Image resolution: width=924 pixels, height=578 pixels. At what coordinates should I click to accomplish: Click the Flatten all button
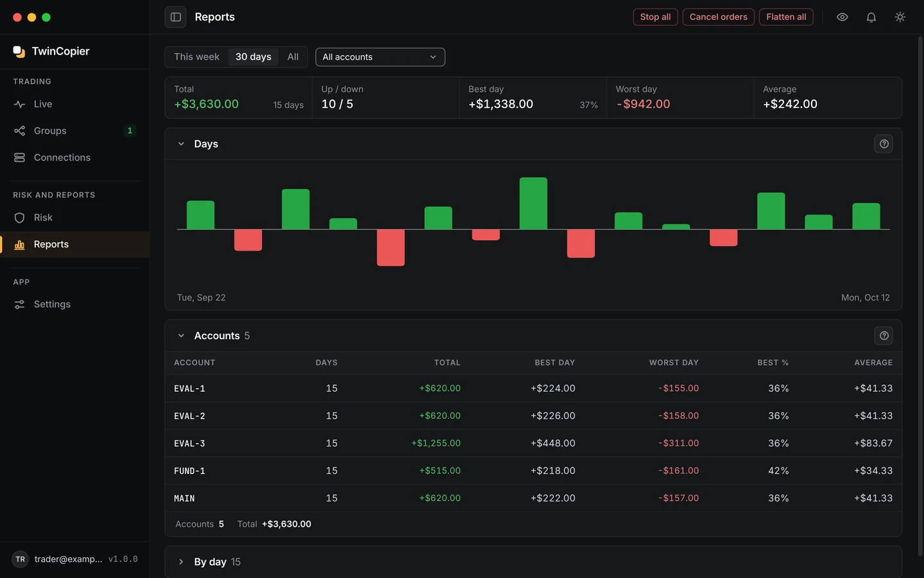(786, 17)
